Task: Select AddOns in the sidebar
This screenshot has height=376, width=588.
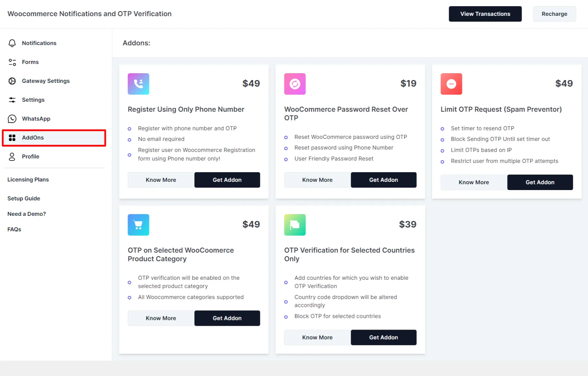Action: (x=54, y=137)
